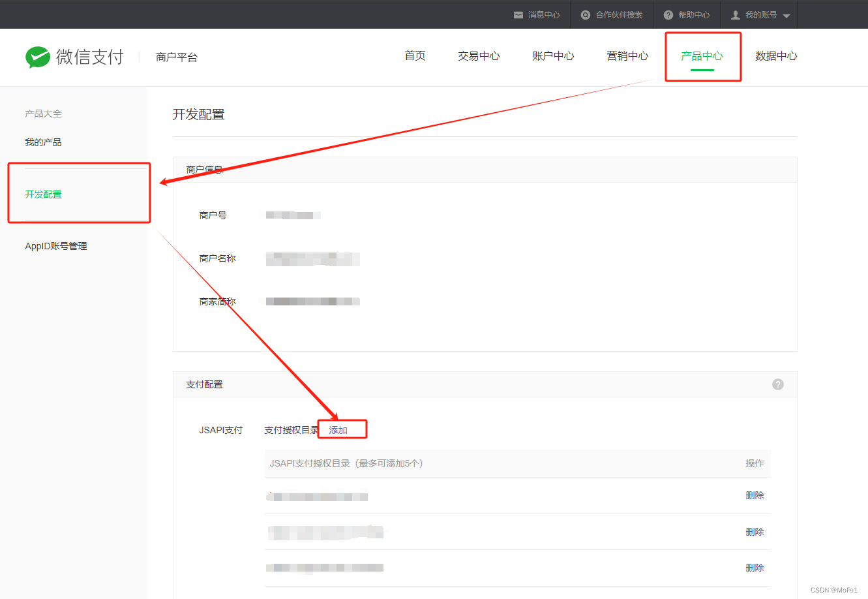Open 帮助中心 in top bar
This screenshot has height=599, width=868.
point(694,14)
